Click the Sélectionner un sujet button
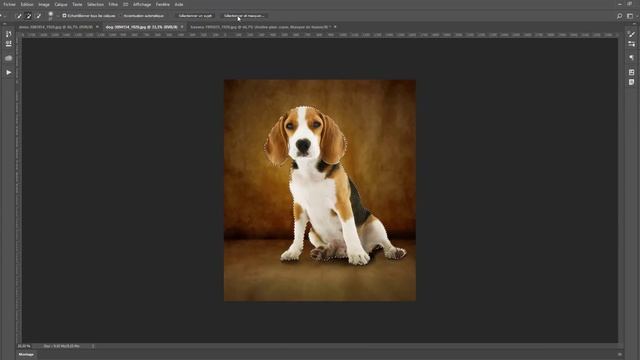This screenshot has height=360, width=640. pyautogui.click(x=195, y=16)
